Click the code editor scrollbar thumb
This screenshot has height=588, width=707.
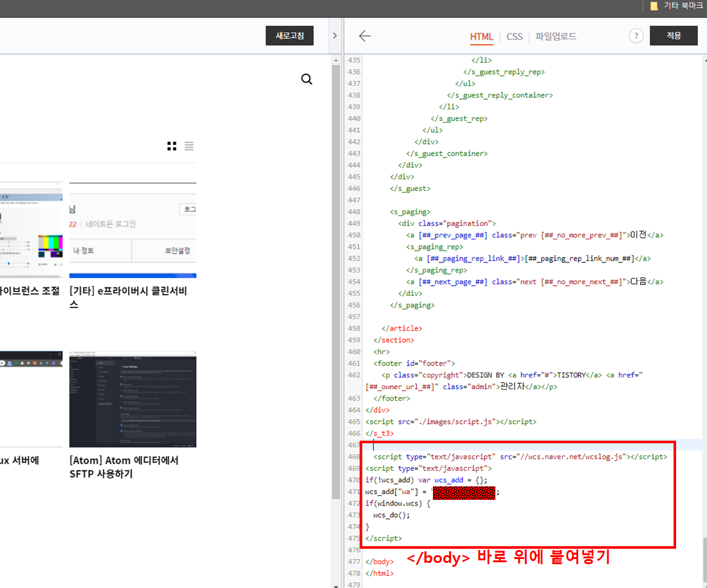(x=704, y=560)
